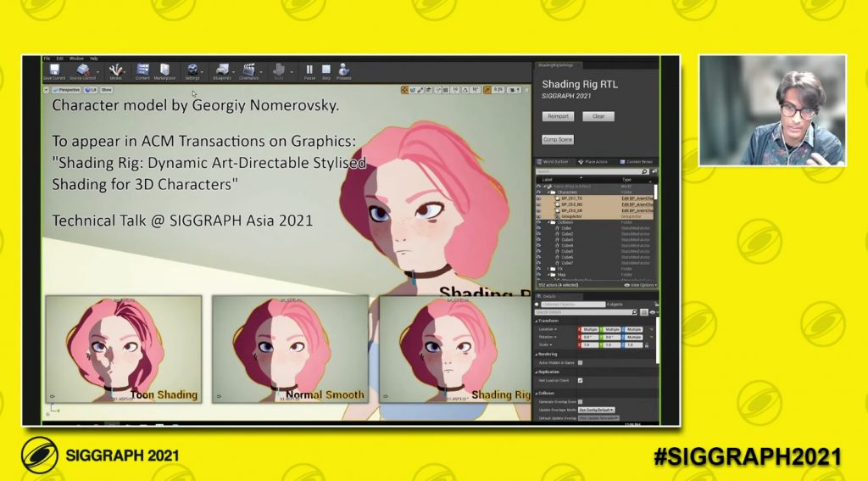Viewport: 868px width, 481px height.
Task: Select the scale transform gizmo icon
Action: click(x=420, y=90)
